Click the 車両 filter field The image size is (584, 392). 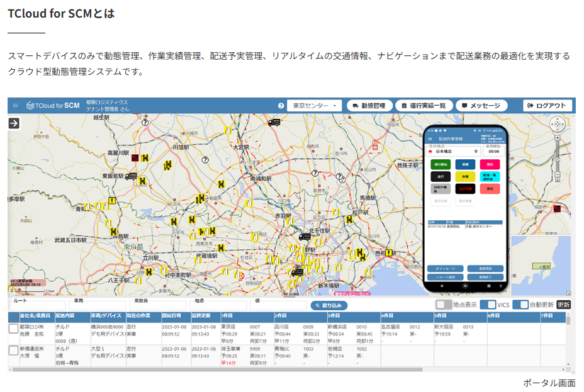pos(98,306)
